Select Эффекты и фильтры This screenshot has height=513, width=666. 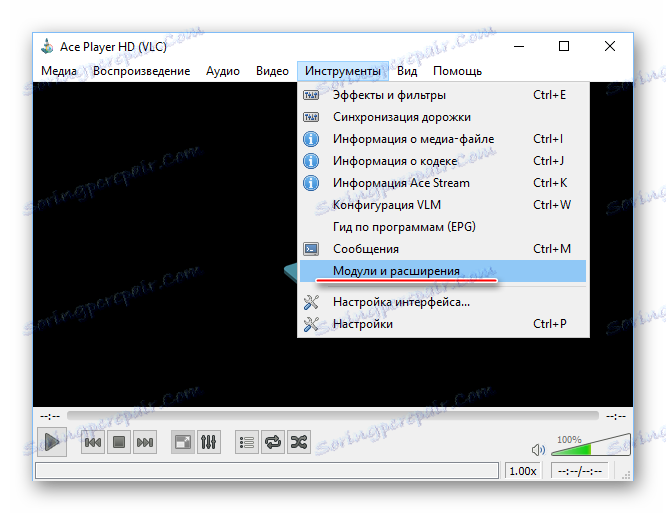(443, 95)
